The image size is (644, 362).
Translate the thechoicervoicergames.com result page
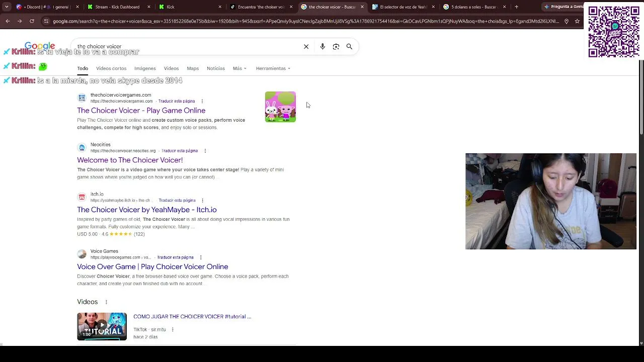tap(177, 101)
